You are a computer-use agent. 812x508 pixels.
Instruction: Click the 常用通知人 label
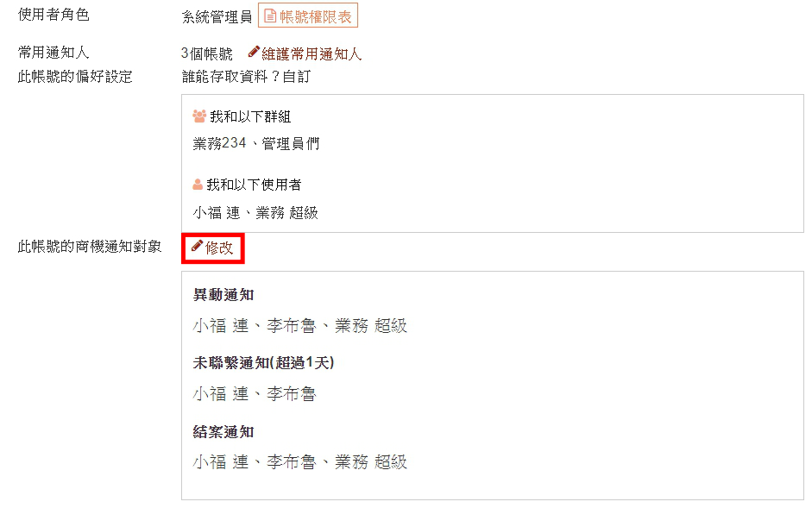coord(54,53)
